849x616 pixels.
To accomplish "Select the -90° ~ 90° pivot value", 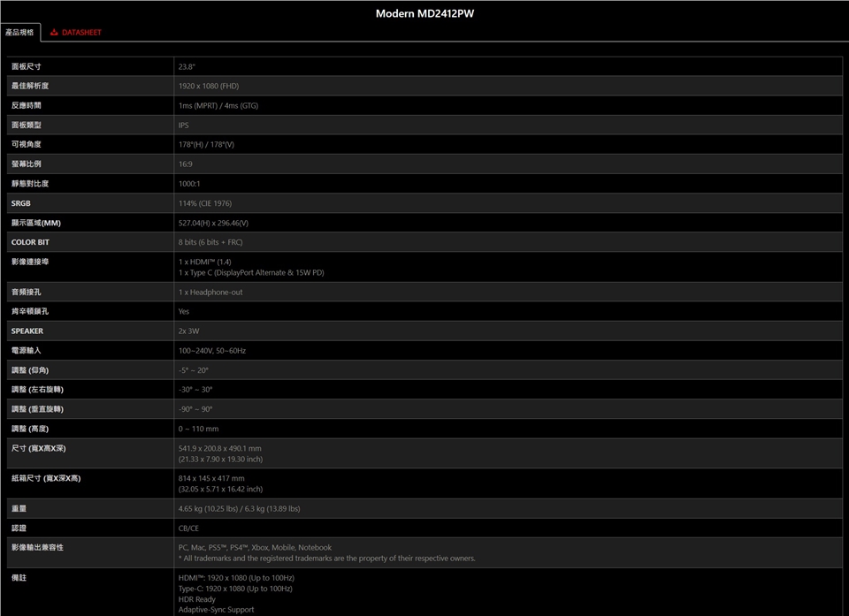I will [x=195, y=408].
